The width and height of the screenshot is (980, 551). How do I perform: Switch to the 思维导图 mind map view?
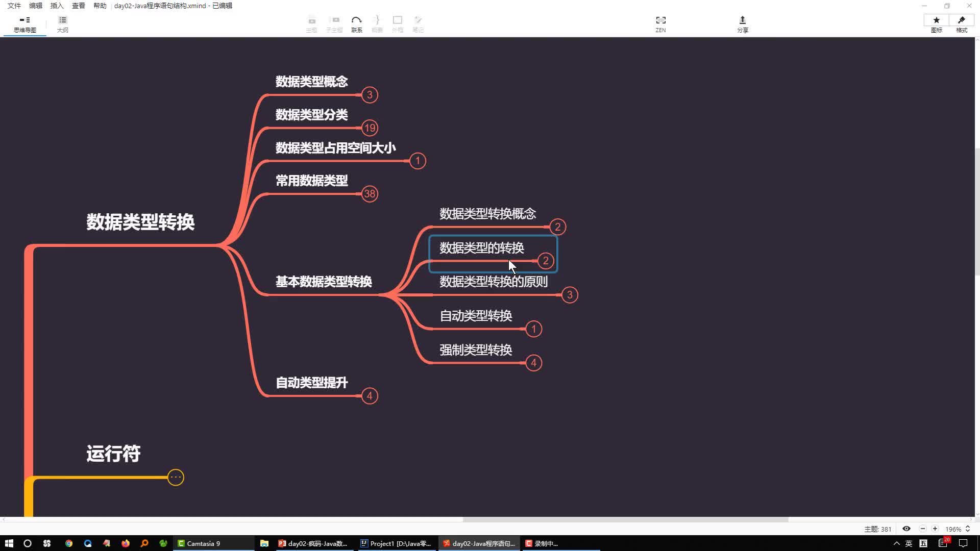pyautogui.click(x=24, y=24)
